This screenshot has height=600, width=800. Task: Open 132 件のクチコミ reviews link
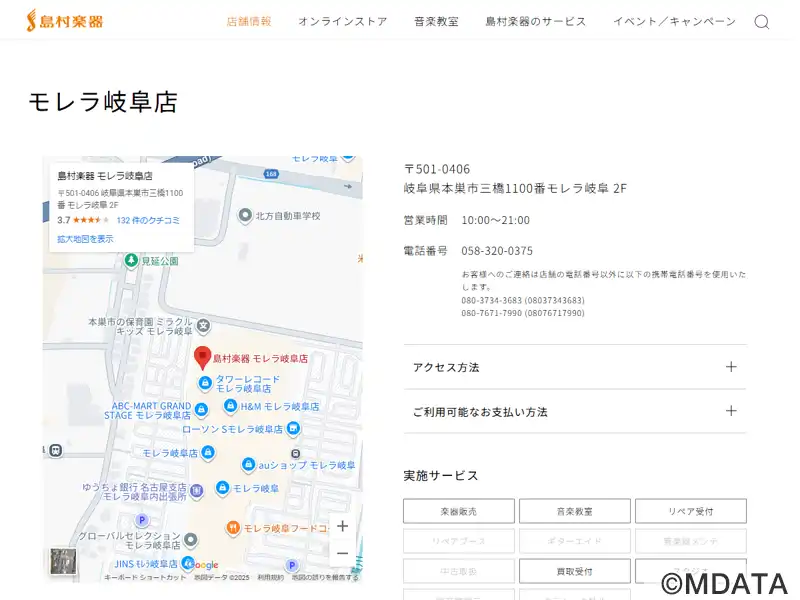[148, 220]
